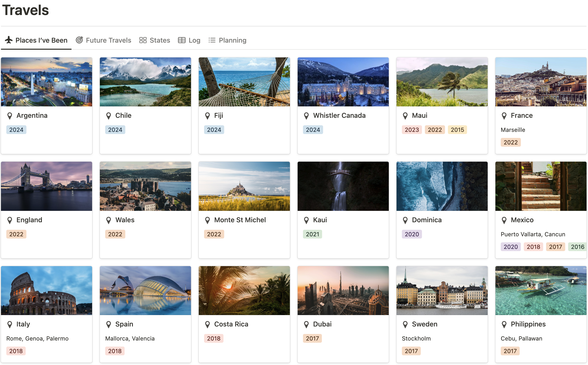Click the Travels page title
This screenshot has width=588, height=365.
26,10
